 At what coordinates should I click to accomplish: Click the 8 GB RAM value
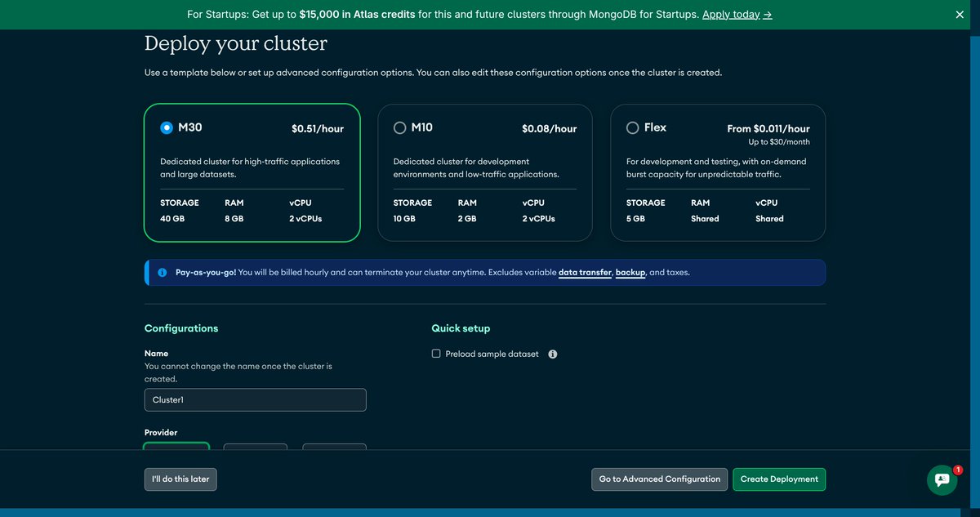[234, 219]
